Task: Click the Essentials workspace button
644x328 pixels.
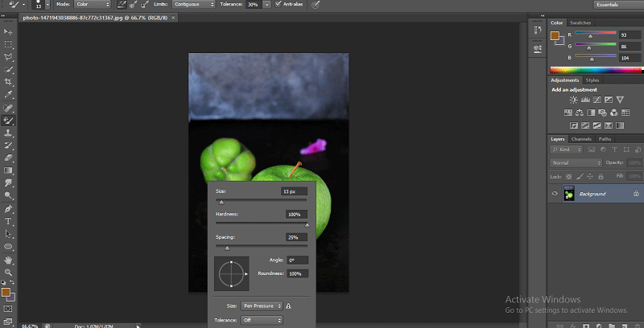Action: (609, 4)
